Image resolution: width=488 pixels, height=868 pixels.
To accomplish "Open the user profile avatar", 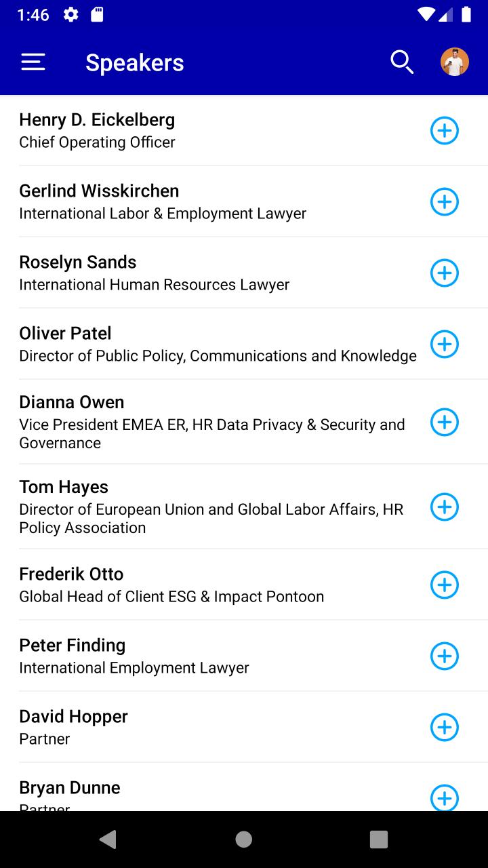I will [x=455, y=62].
